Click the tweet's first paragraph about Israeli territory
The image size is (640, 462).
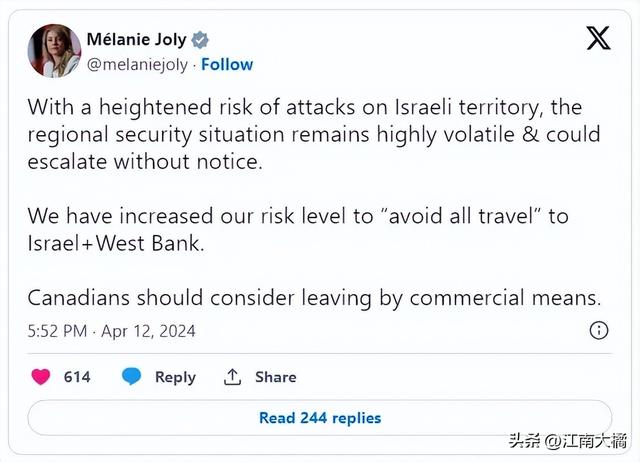point(314,134)
